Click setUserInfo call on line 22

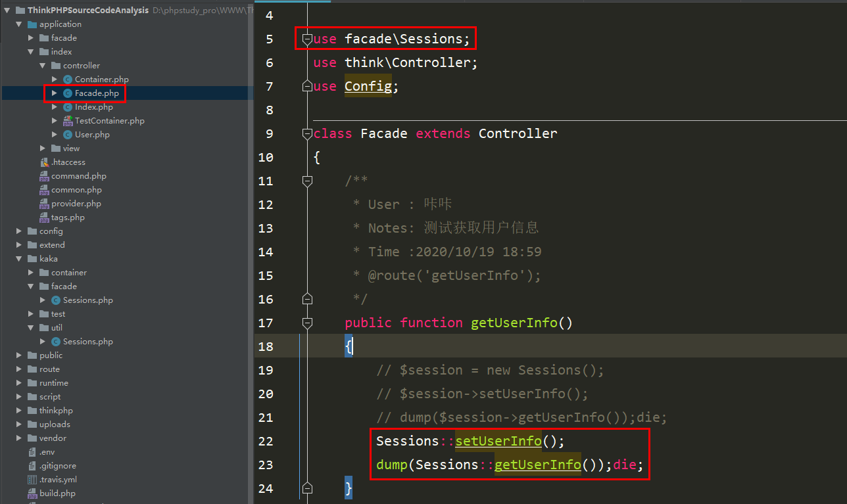pyautogui.click(x=498, y=441)
